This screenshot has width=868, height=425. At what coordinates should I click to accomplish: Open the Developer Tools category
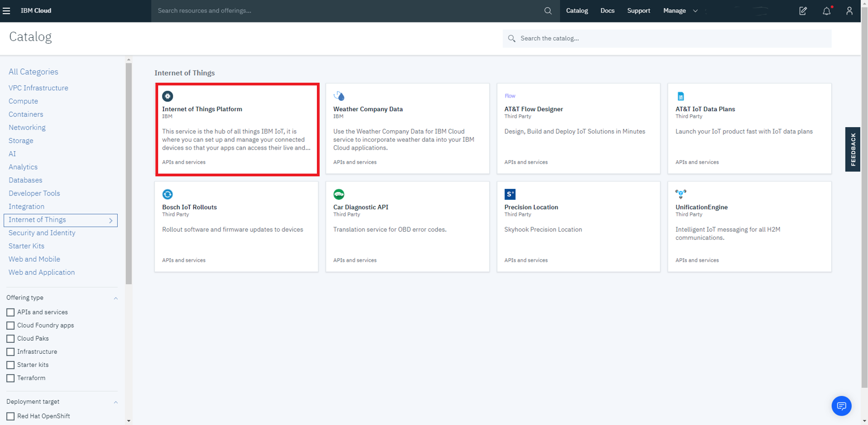pos(34,193)
